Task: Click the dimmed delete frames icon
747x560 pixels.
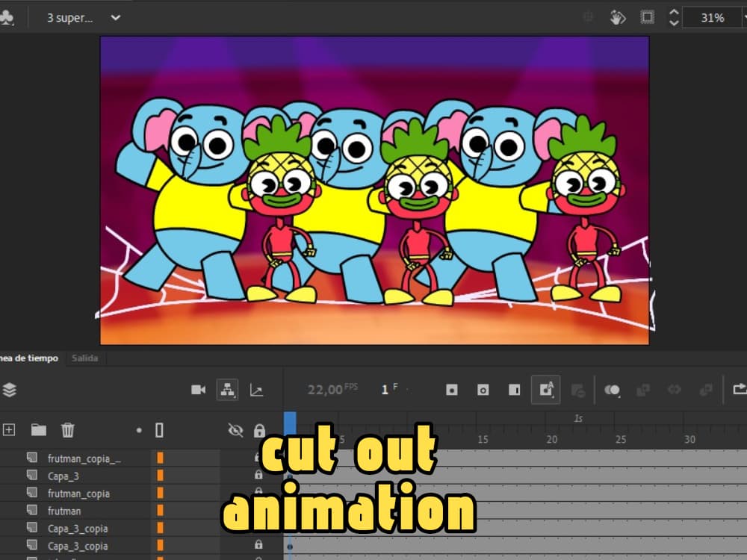Action: [578, 391]
